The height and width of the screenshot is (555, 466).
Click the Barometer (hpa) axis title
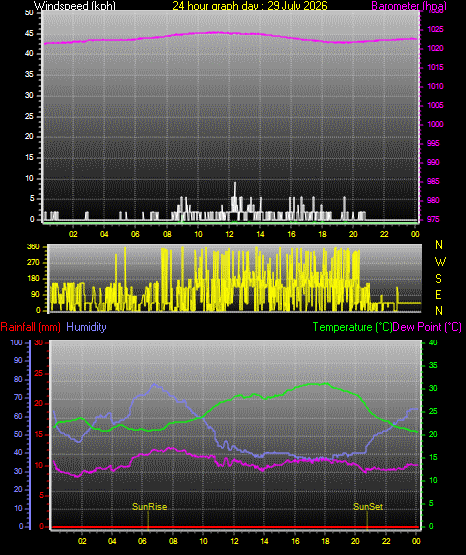[409, 6]
